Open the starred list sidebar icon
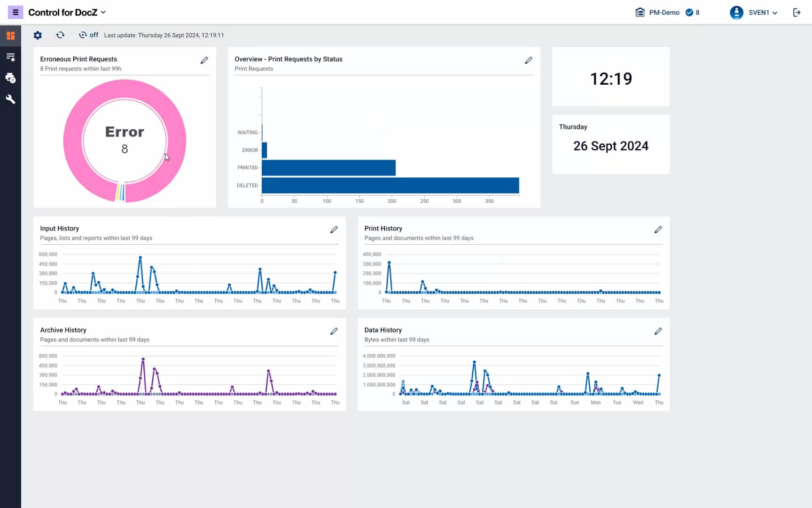This screenshot has width=812, height=508. (x=10, y=57)
